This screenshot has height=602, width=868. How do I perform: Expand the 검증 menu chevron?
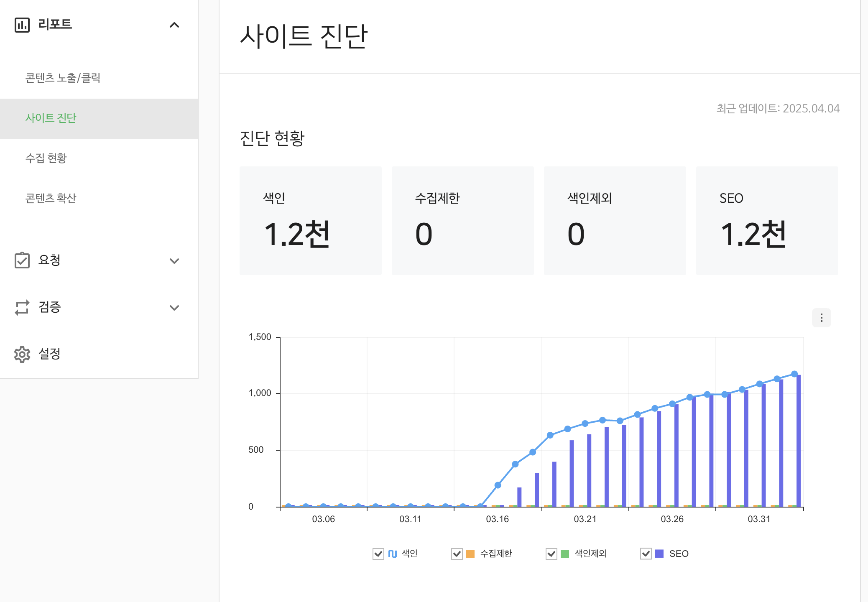[174, 308]
